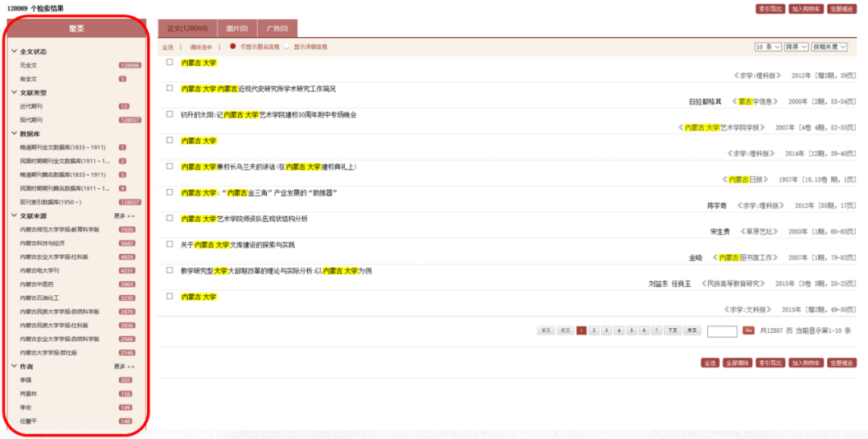868x439 pixels.
Task: Go to page 2 of results
Action: [x=594, y=330]
